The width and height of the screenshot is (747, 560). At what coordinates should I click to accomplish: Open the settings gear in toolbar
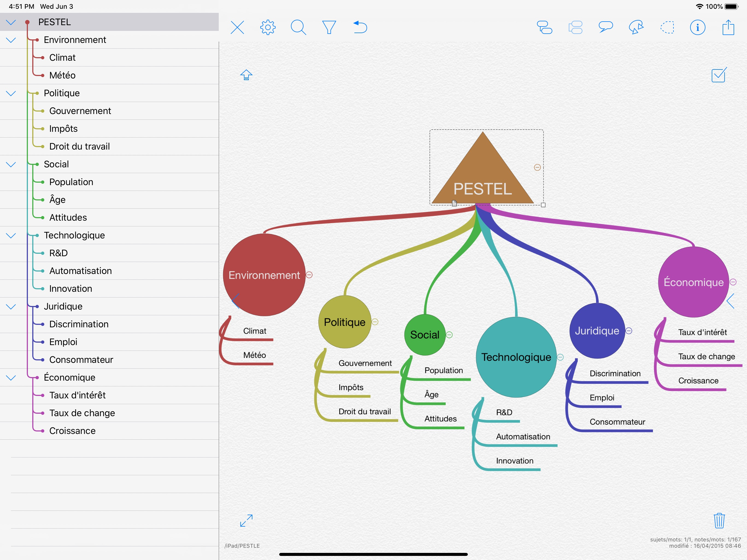click(x=268, y=27)
